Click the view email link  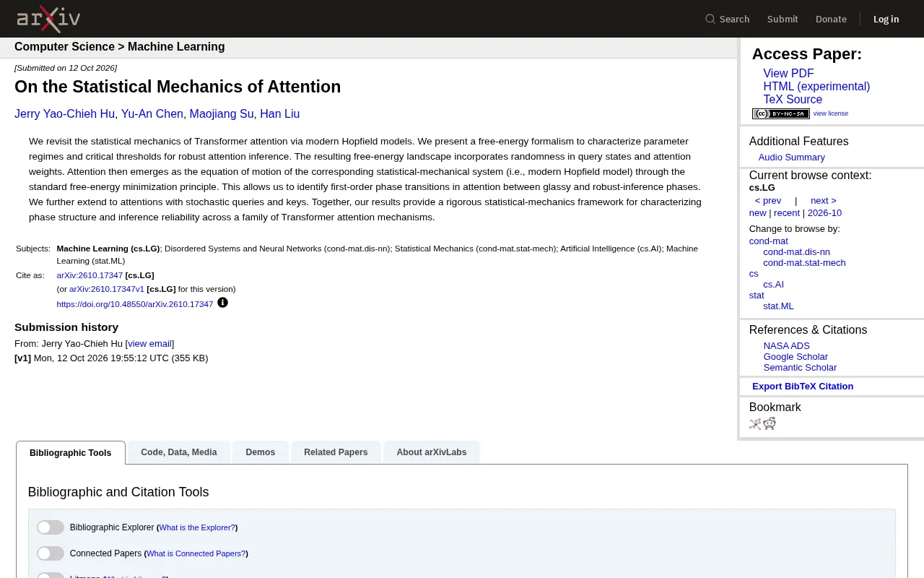[x=150, y=344]
